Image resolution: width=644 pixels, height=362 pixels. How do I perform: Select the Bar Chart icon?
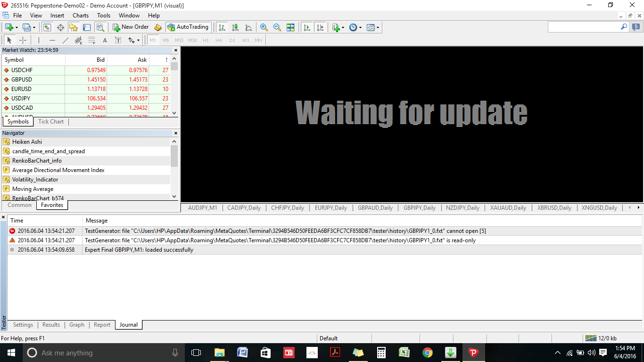coord(222,27)
